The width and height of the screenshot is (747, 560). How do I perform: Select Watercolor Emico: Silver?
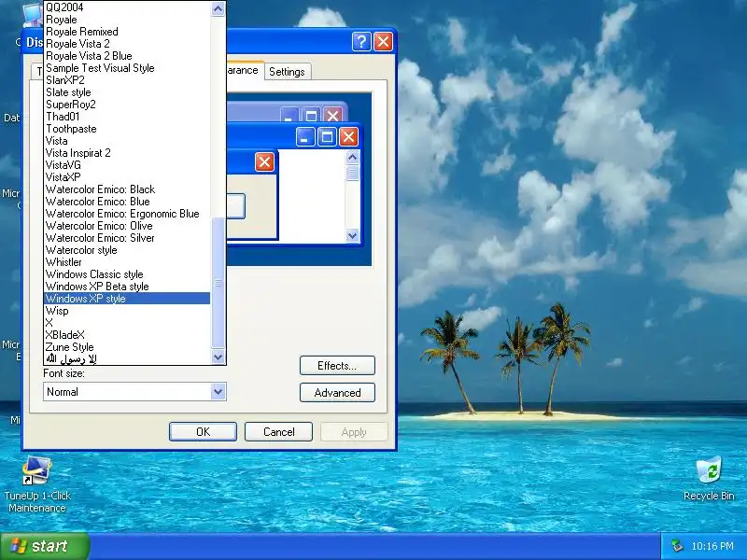click(127, 238)
